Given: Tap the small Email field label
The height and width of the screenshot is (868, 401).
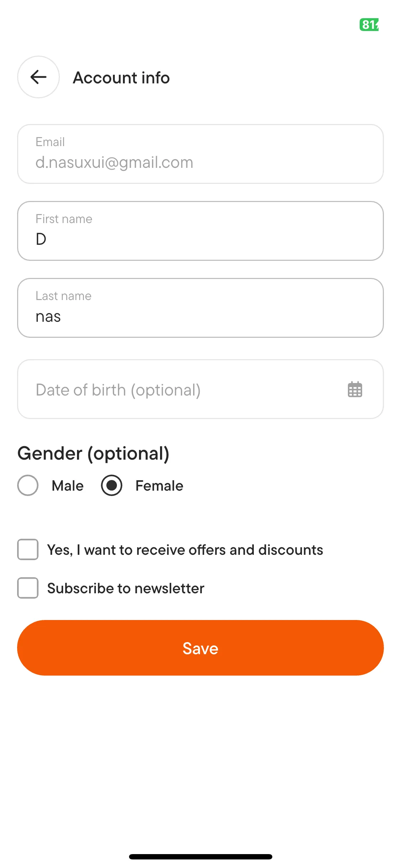Looking at the screenshot, I should [x=50, y=142].
